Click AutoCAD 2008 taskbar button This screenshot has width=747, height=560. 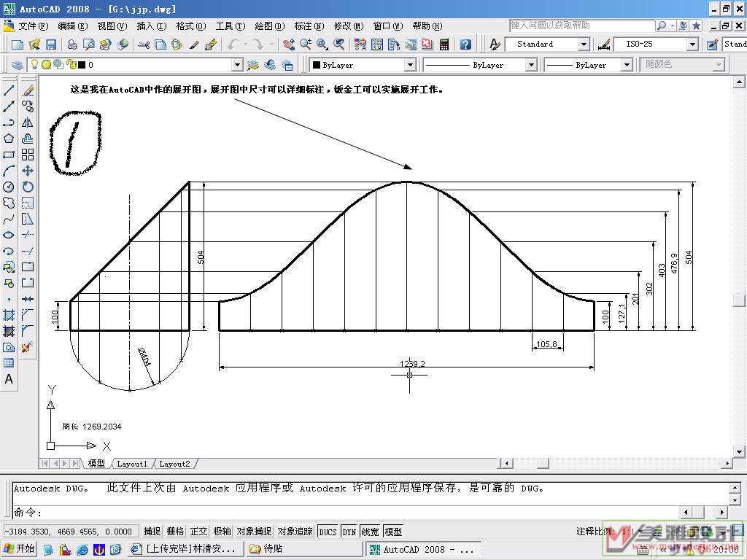[x=424, y=549]
